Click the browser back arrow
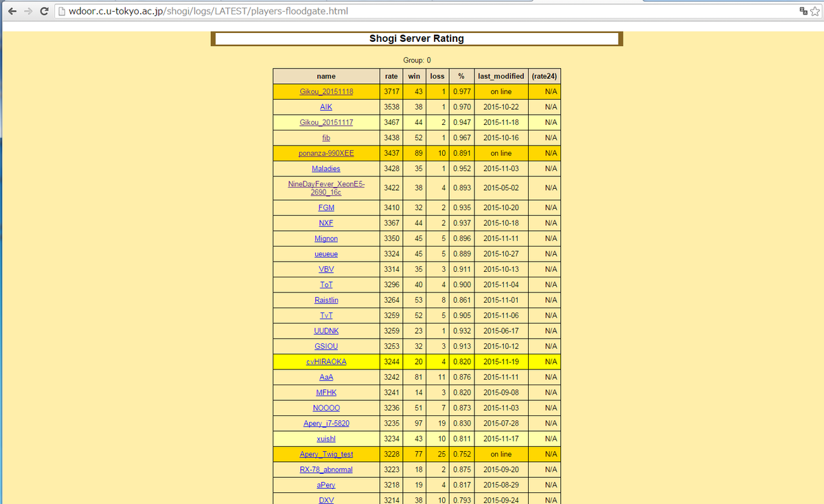Image resolution: width=824 pixels, height=504 pixels. click(11, 10)
